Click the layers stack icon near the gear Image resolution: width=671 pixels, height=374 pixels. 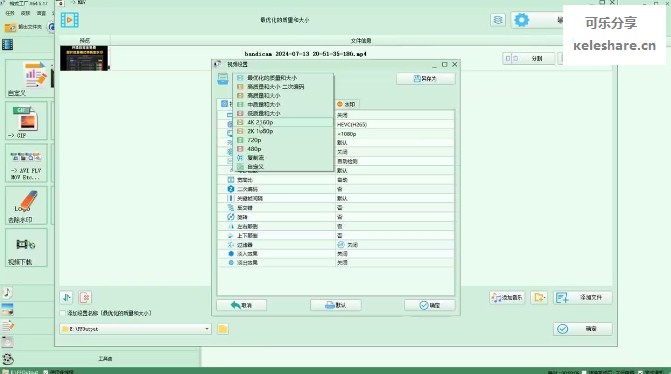498,20
